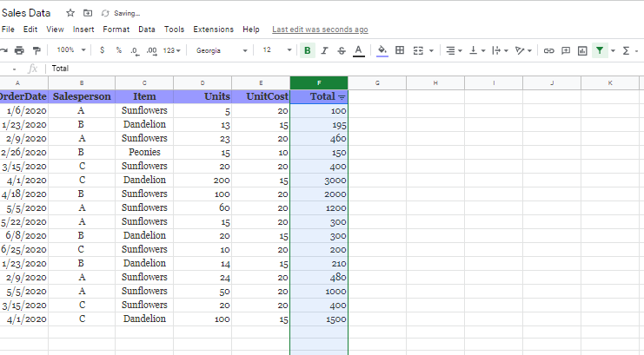
Task: Toggle italic formatting
Action: point(324,50)
